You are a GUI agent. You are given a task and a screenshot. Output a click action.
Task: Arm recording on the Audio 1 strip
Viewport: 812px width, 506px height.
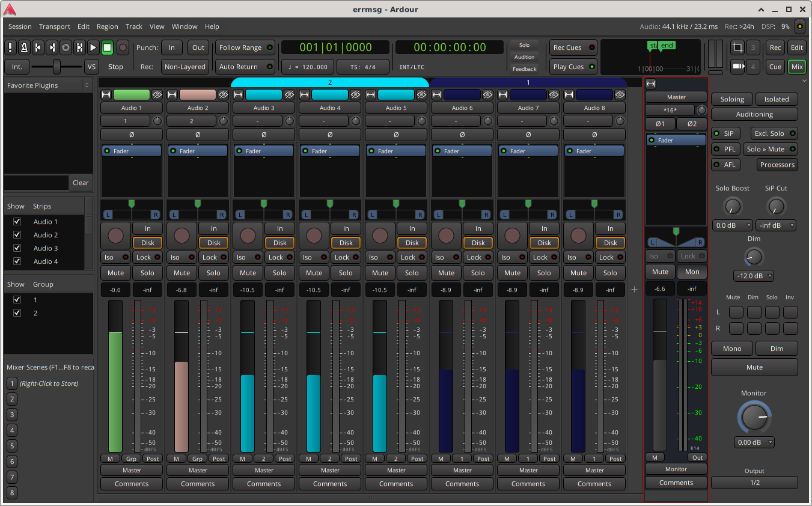[x=115, y=236]
